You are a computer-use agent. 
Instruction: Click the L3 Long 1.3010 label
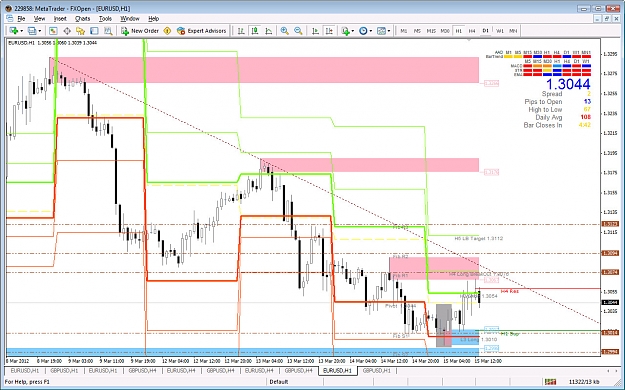[x=479, y=339]
